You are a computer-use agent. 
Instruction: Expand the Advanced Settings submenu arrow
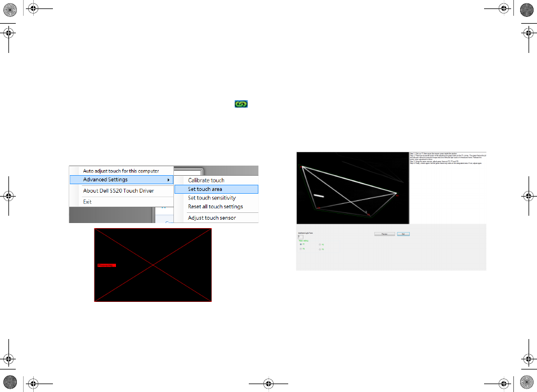point(168,180)
